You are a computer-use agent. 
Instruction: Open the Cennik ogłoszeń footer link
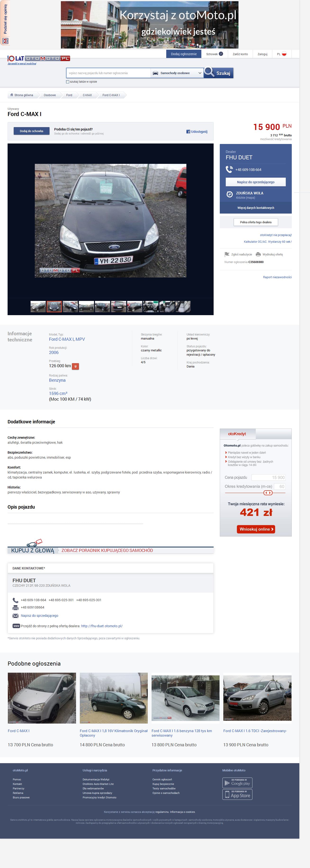(x=162, y=779)
